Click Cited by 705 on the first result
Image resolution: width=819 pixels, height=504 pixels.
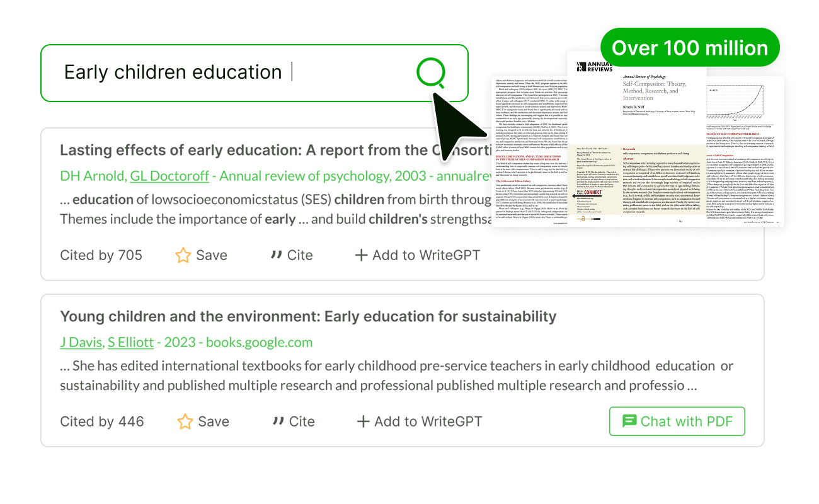[x=101, y=255]
